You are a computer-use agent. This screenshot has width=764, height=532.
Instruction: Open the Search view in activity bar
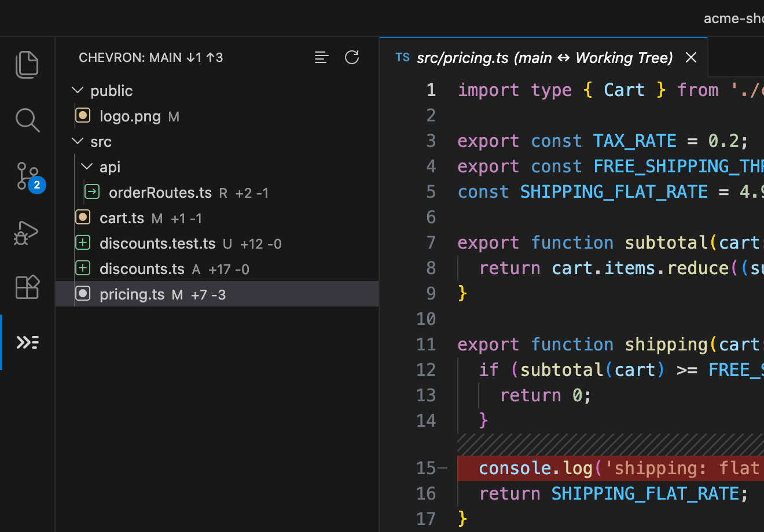27,120
